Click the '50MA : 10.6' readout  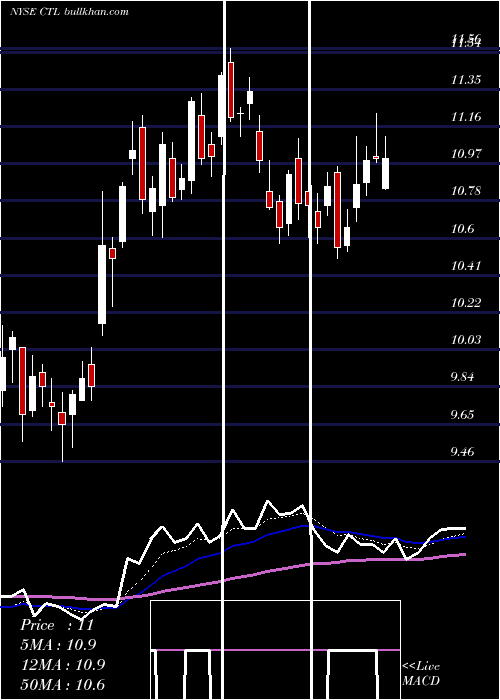pos(63,684)
